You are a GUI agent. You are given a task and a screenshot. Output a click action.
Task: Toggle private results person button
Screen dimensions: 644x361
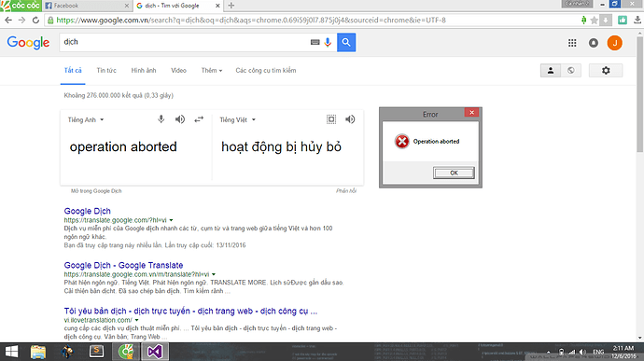click(x=551, y=71)
